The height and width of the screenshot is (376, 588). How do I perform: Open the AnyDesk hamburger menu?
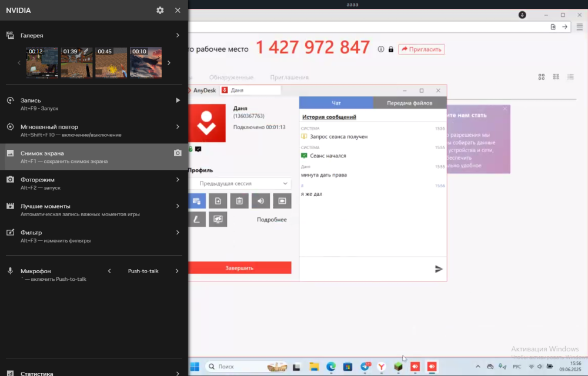[580, 27]
